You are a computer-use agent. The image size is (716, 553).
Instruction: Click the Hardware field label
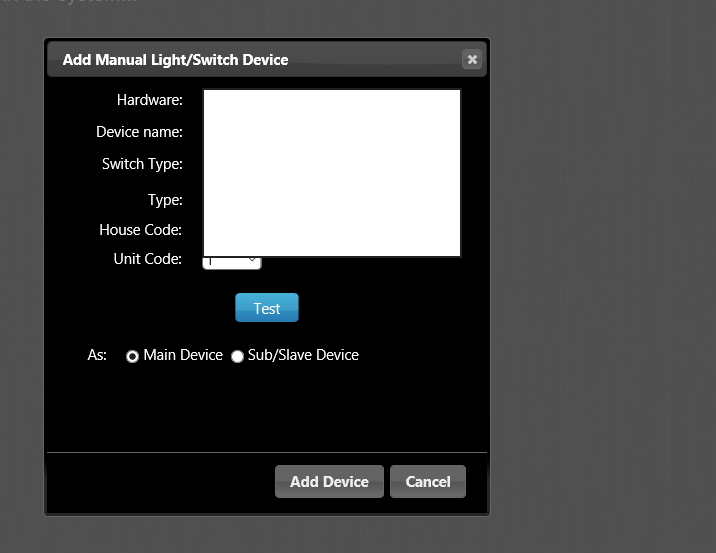coord(149,100)
